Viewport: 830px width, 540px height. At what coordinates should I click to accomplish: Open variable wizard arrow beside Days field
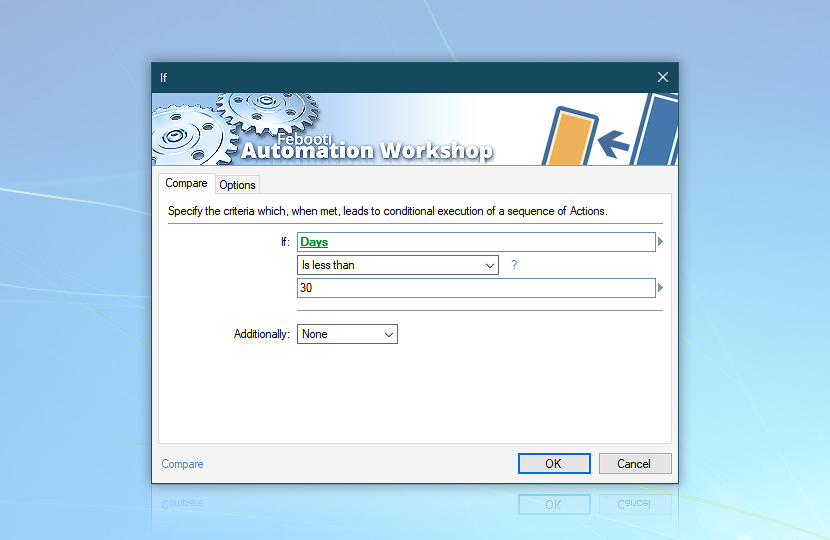(x=660, y=242)
